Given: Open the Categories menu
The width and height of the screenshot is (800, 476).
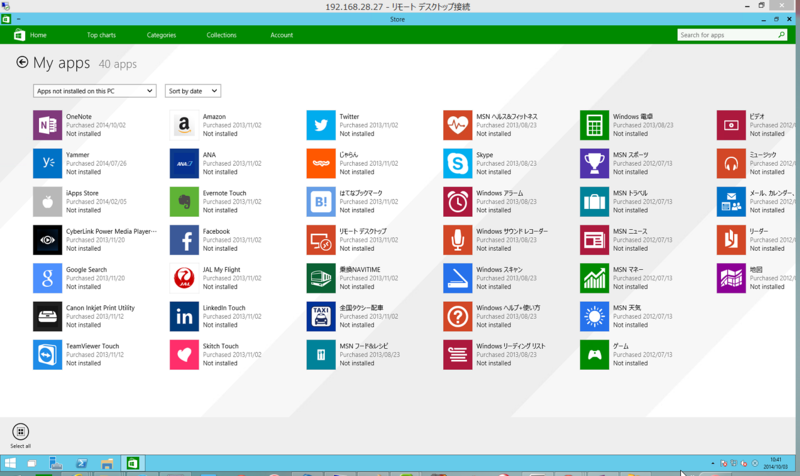Looking at the screenshot, I should [161, 35].
